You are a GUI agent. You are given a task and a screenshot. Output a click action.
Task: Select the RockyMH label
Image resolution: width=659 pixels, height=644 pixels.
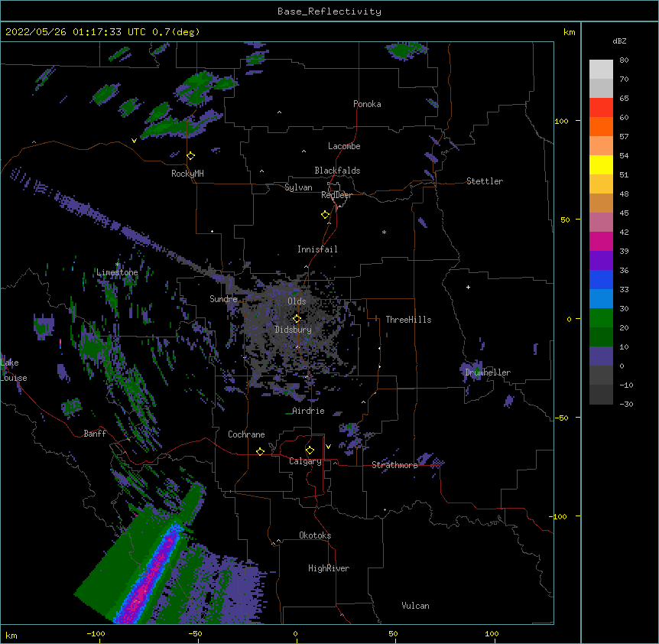pyautogui.click(x=187, y=174)
